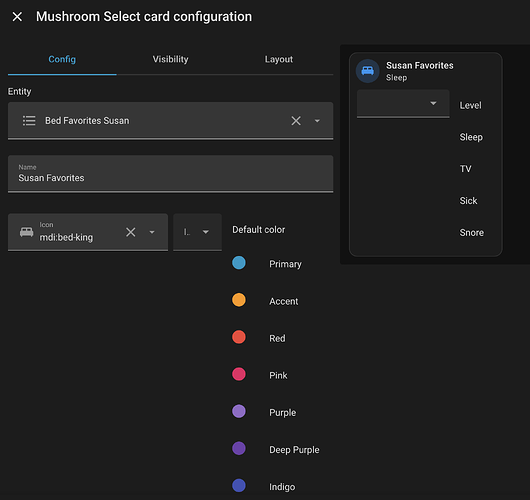The height and width of the screenshot is (500, 530).
Task: Click the Name field with Susan Favorites
Action: click(170, 174)
